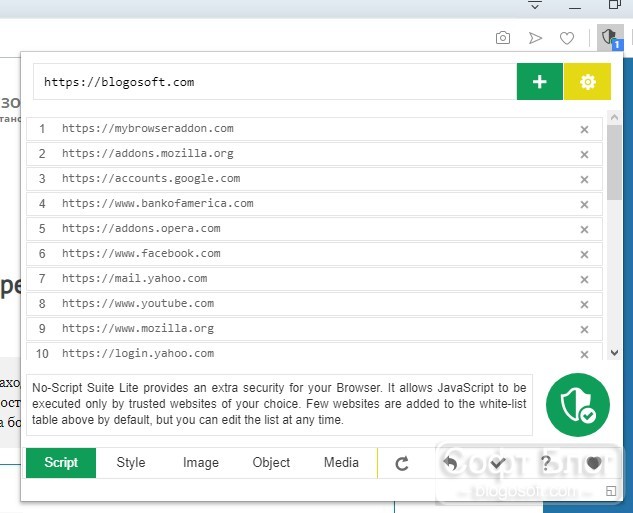Select the https://www.mozilla.org row text
The height and width of the screenshot is (513, 633).
138,329
